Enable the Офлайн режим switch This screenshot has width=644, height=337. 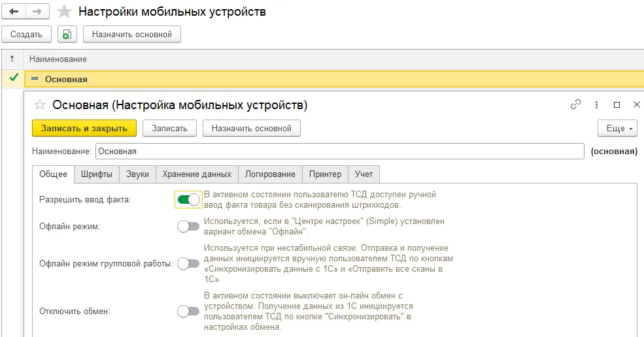188,226
